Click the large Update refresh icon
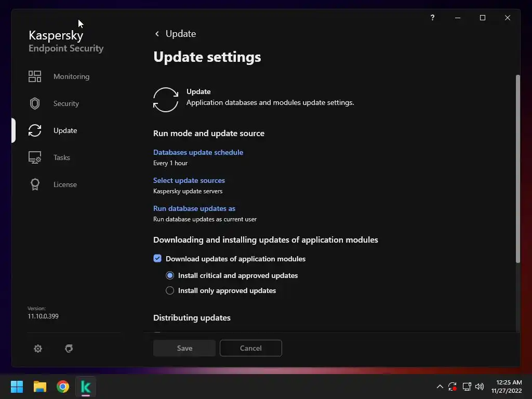 point(166,100)
